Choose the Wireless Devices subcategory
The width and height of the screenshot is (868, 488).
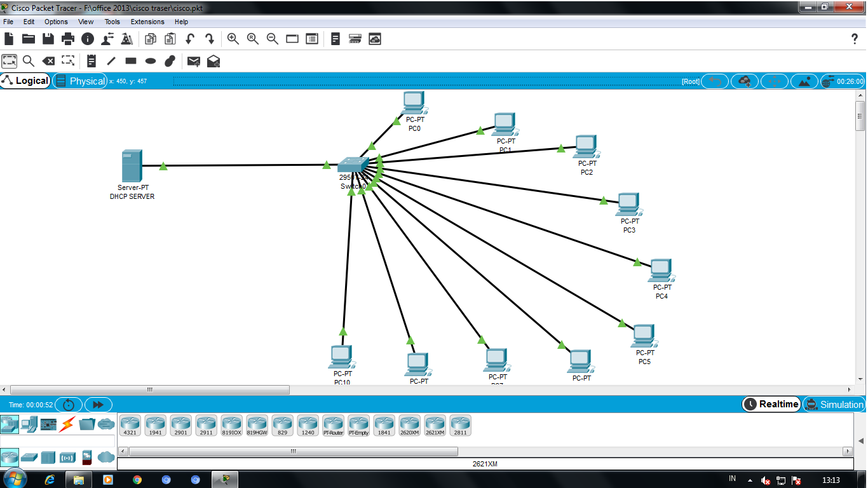pos(67,457)
